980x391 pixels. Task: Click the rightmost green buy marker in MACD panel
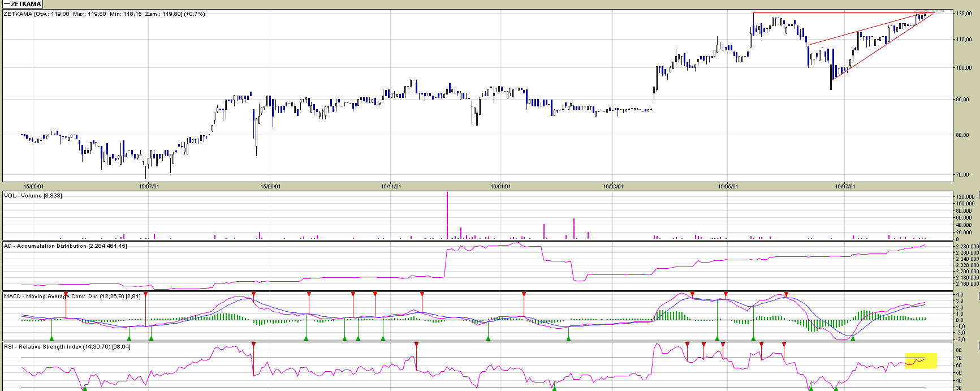(x=853, y=338)
